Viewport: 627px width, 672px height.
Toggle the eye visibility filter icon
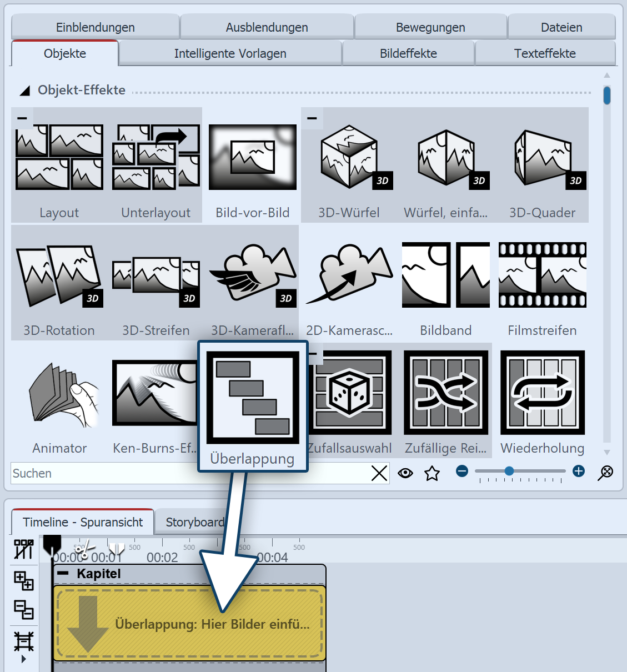click(405, 473)
